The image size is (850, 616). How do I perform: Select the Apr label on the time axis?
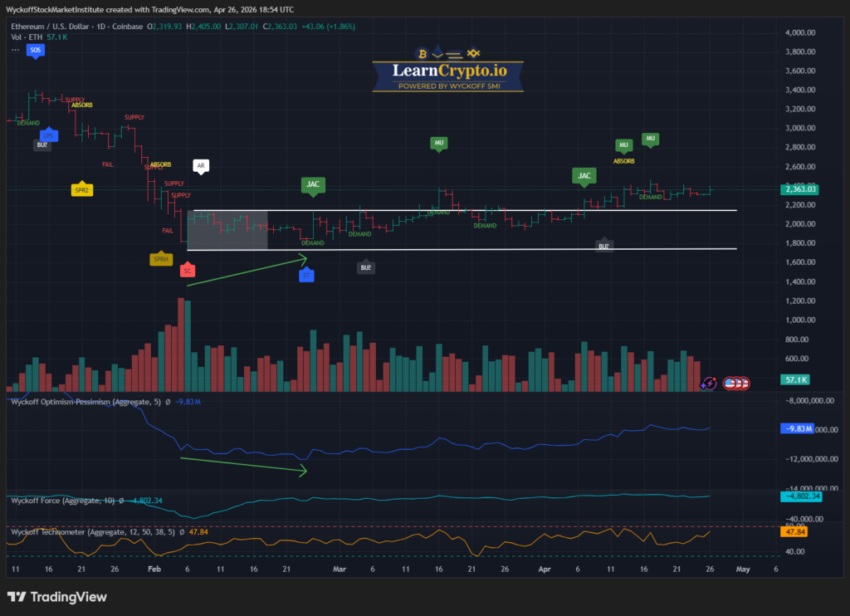click(x=545, y=570)
